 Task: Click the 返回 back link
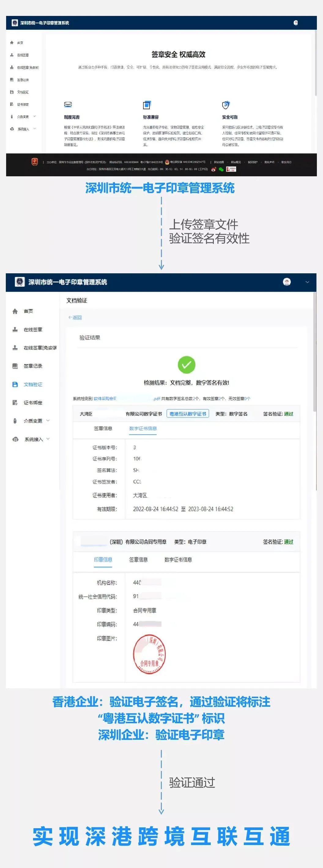(75, 317)
